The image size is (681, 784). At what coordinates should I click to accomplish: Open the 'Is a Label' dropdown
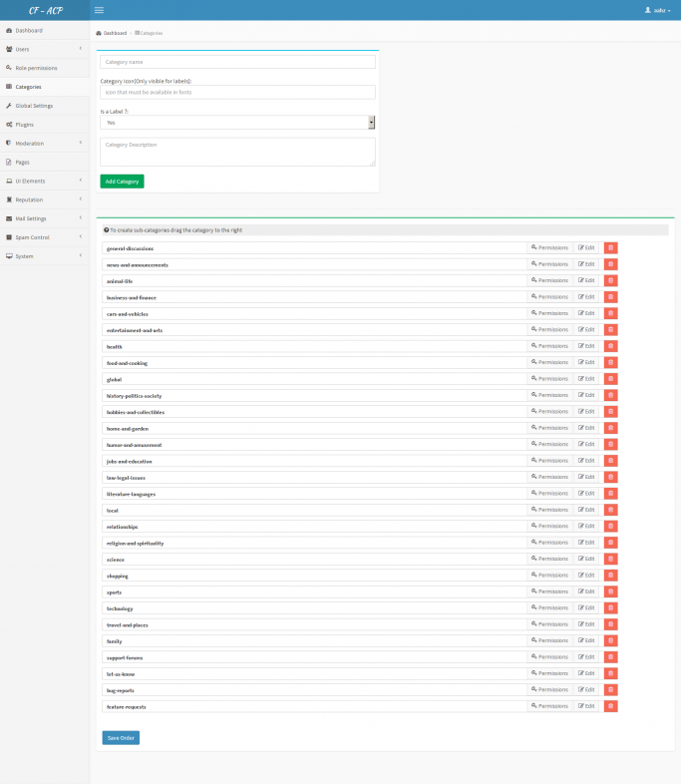(237, 123)
